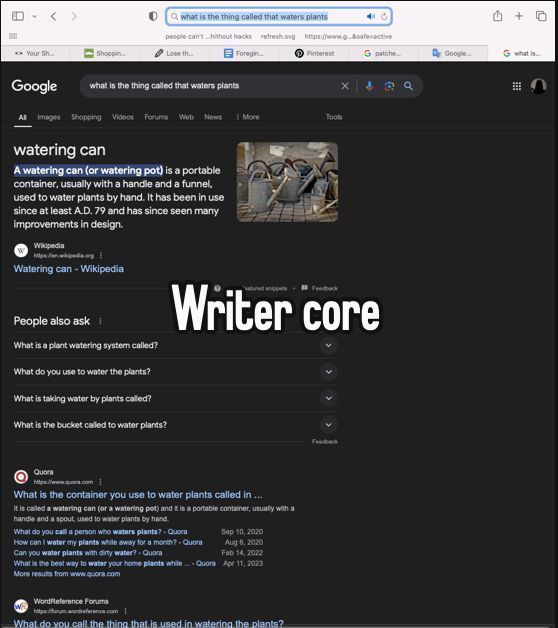Go back to the previous page
The height and width of the screenshot is (628, 558).
click(x=53, y=16)
